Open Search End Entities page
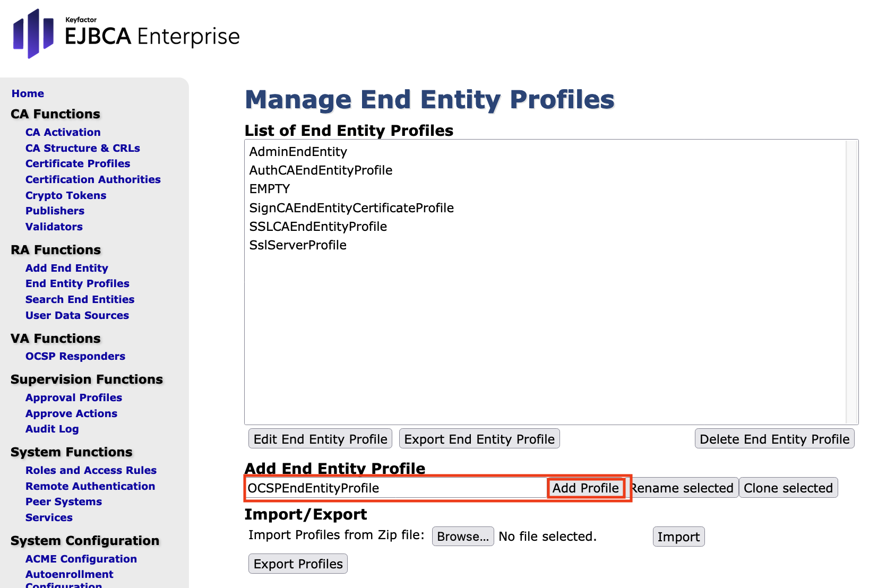 pyautogui.click(x=80, y=299)
